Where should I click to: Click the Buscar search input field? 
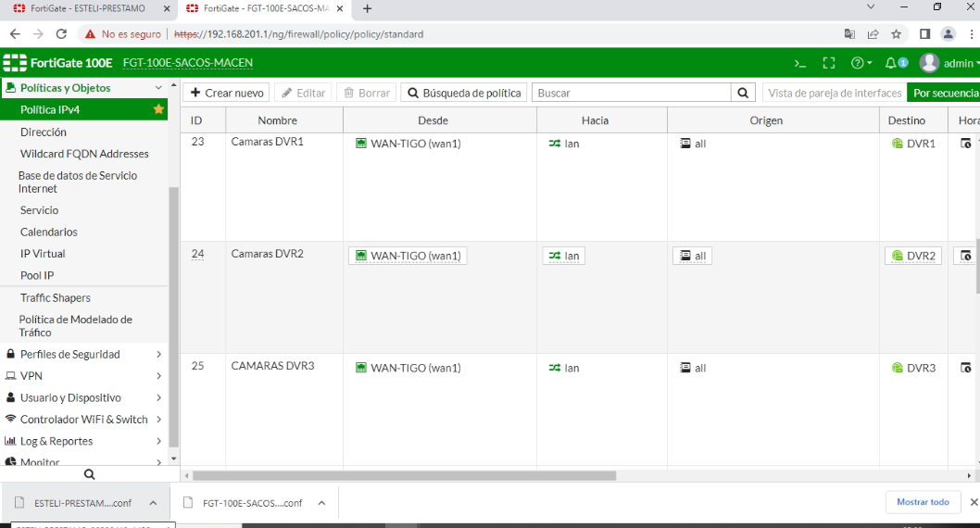632,93
